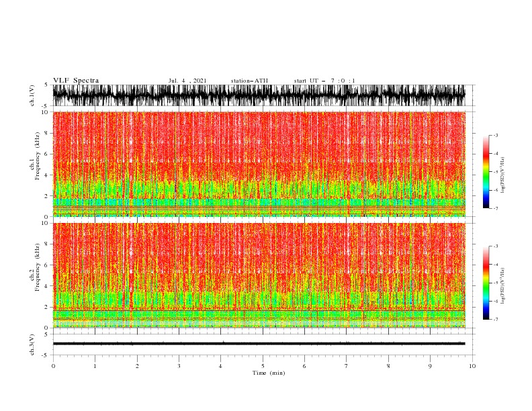Select the date text "Jul. 4 , 2021"
The image size is (532, 411).
point(187,81)
